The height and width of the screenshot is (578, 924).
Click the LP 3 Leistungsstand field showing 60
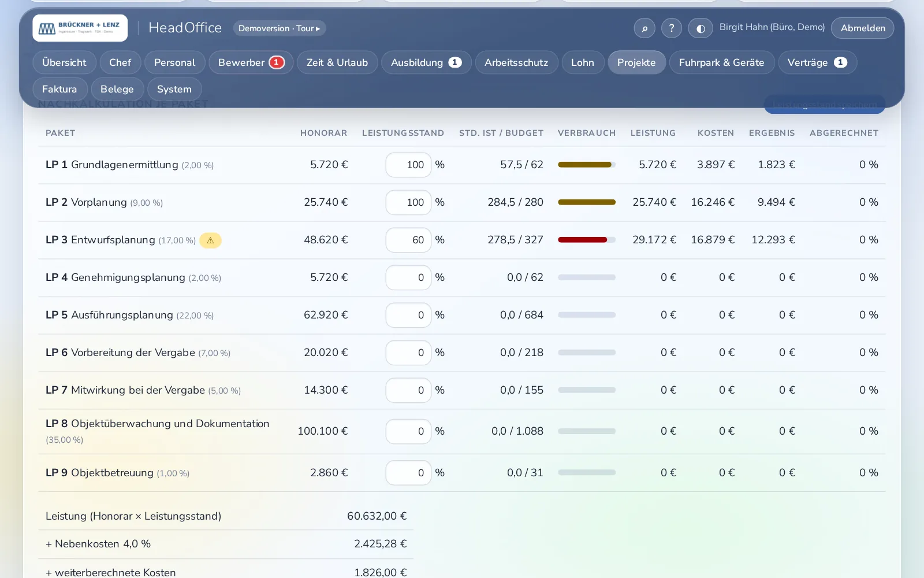408,240
